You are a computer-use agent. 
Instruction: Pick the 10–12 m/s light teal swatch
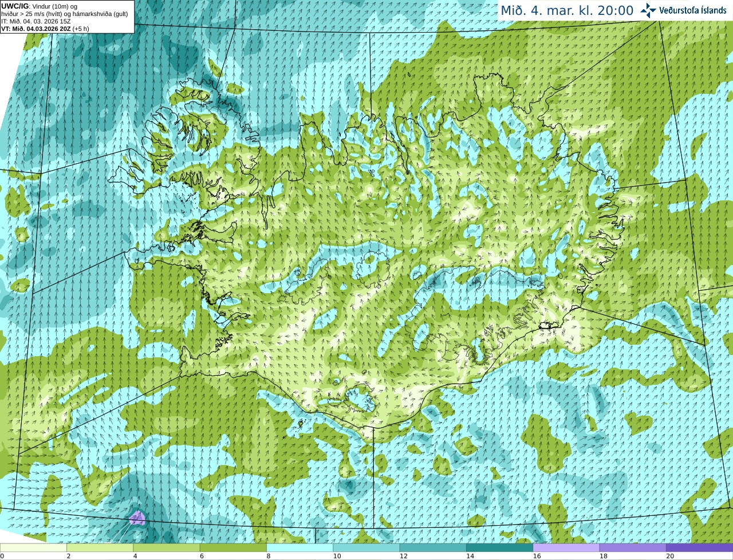[366, 547]
